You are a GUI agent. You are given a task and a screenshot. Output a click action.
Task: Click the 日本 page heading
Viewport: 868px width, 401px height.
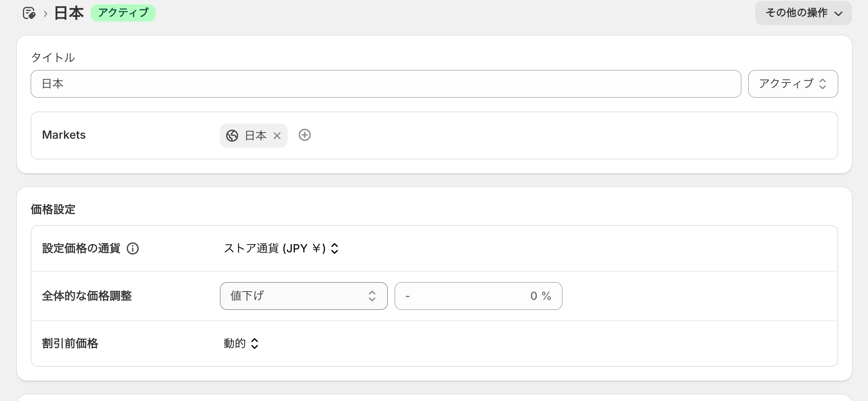[x=69, y=13]
